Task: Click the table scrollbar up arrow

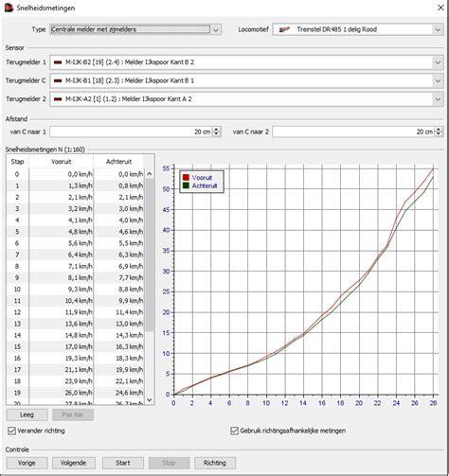Action: (x=150, y=174)
